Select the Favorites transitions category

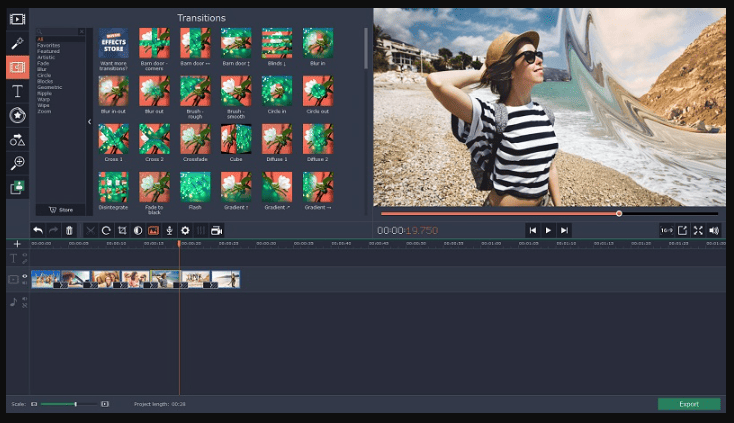[x=49, y=45]
